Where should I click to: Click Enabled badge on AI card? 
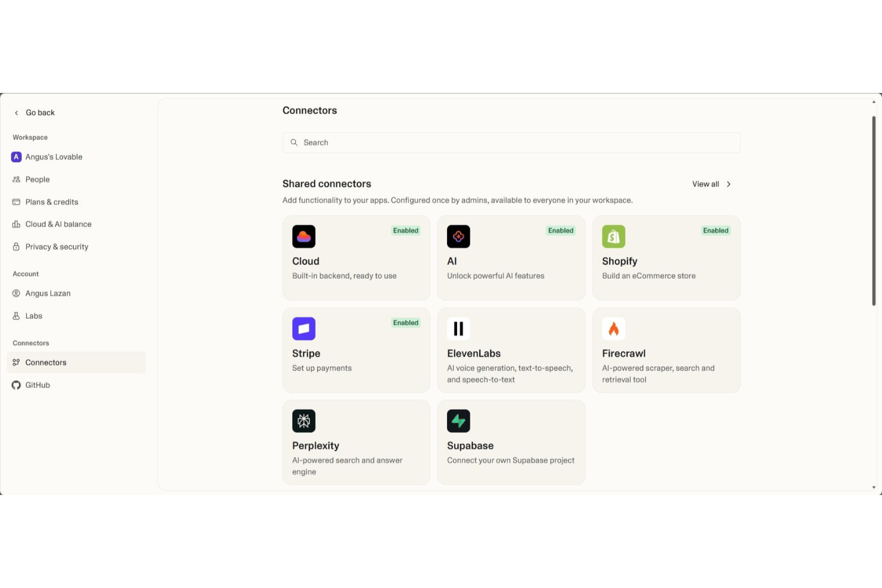561,231
